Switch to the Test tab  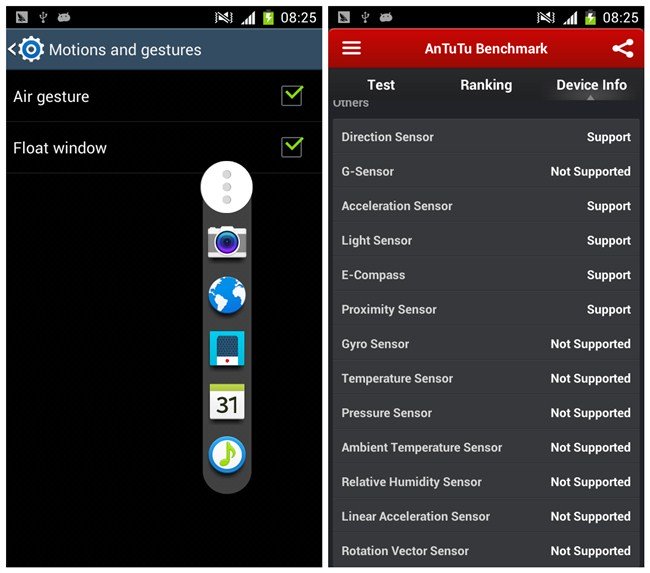pyautogui.click(x=381, y=85)
